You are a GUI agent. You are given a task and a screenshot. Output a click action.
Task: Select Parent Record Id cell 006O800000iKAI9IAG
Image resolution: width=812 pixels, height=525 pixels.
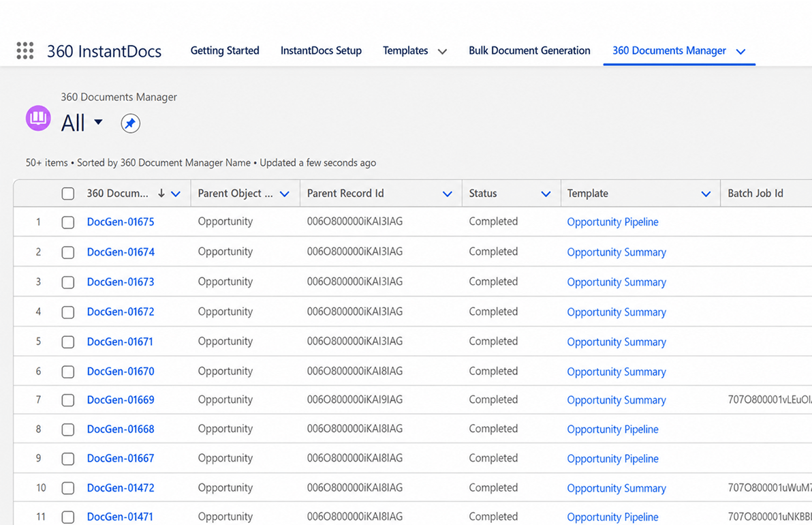coord(355,400)
